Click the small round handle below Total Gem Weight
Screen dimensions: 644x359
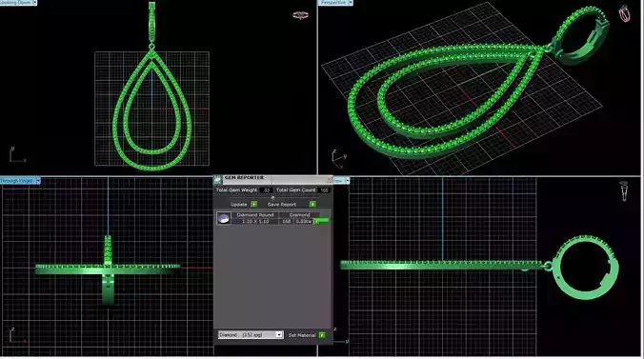pos(272,197)
